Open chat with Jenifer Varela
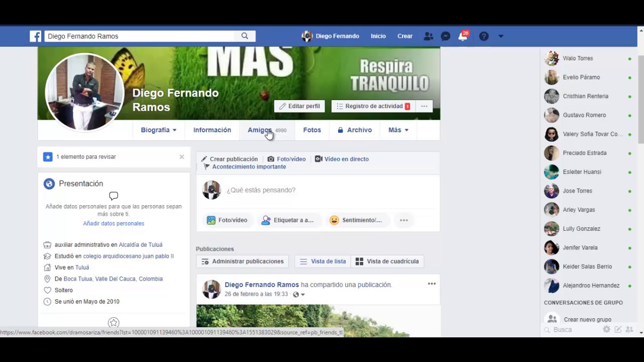The width and height of the screenshot is (644, 362). click(588, 248)
